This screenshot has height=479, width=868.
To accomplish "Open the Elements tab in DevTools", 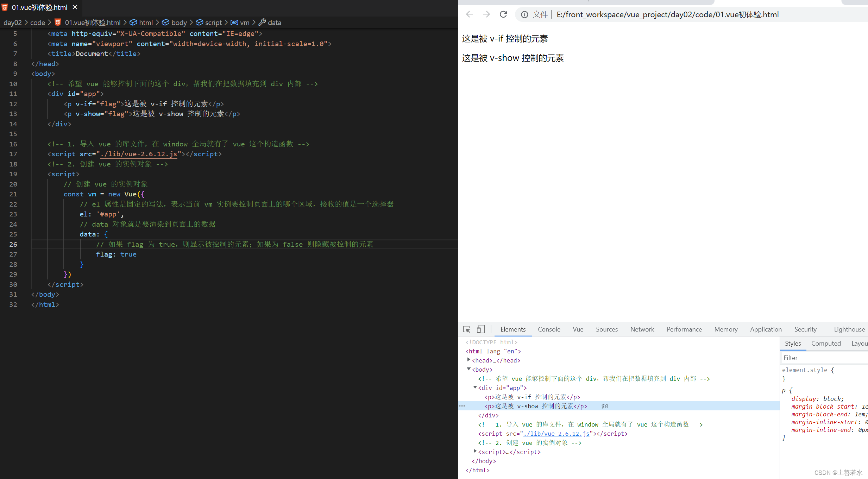I will 513,329.
